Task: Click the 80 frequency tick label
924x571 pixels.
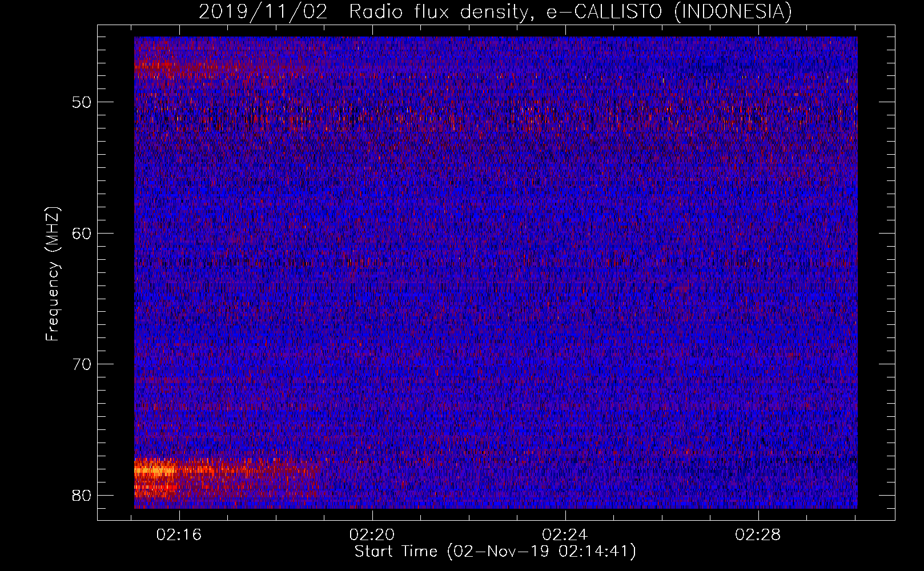Action: [x=81, y=495]
